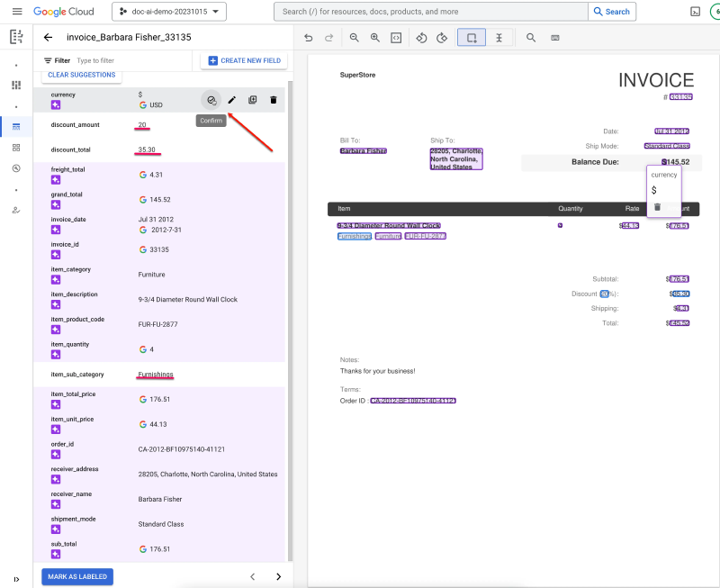
Task: Click the purple suggestion badge under currency
Action: (x=56, y=105)
